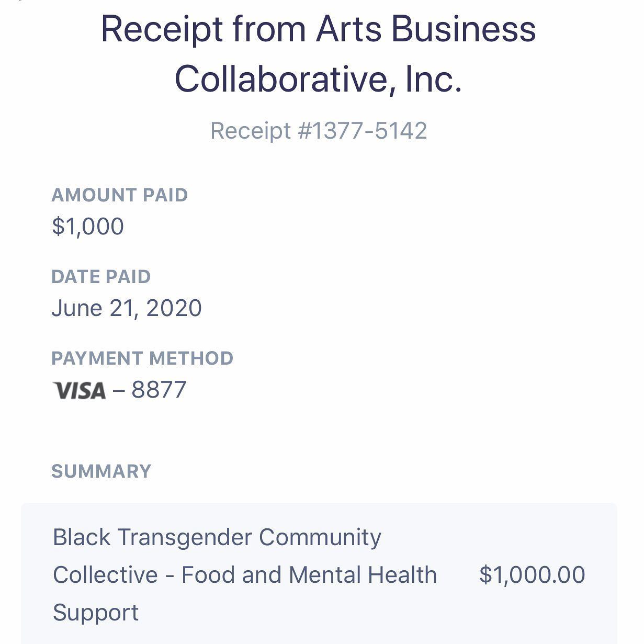Click the receipt number #1377-5142
Screen dimensions: 644x644
point(362,130)
